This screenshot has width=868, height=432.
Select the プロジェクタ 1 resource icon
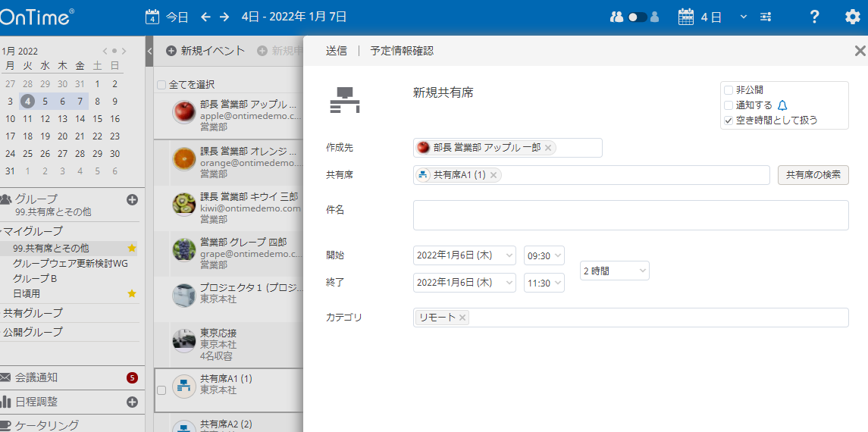(x=183, y=296)
